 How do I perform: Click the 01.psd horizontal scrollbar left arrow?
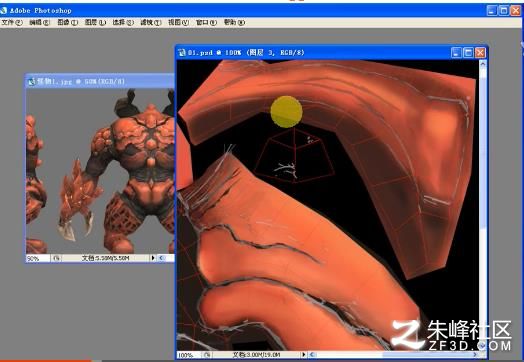coord(312,355)
